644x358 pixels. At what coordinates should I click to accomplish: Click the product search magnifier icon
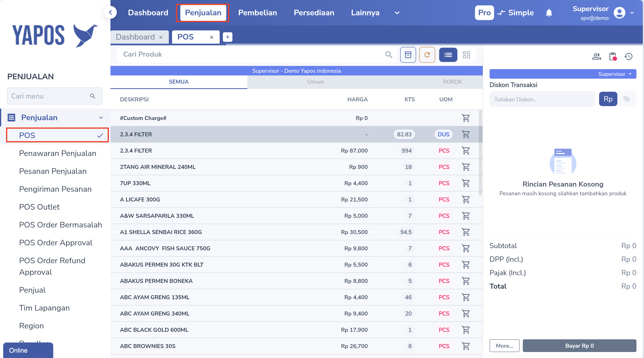(389, 54)
